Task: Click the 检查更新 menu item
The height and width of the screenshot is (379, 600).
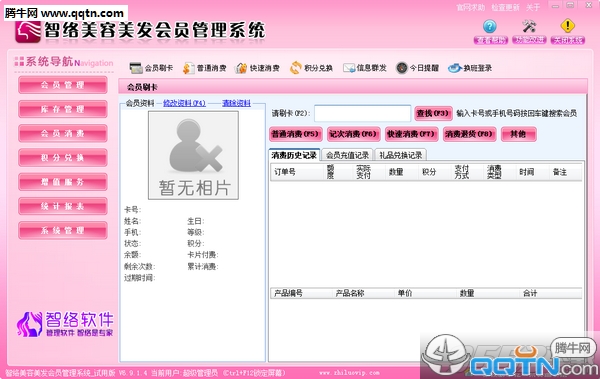Action: point(505,7)
